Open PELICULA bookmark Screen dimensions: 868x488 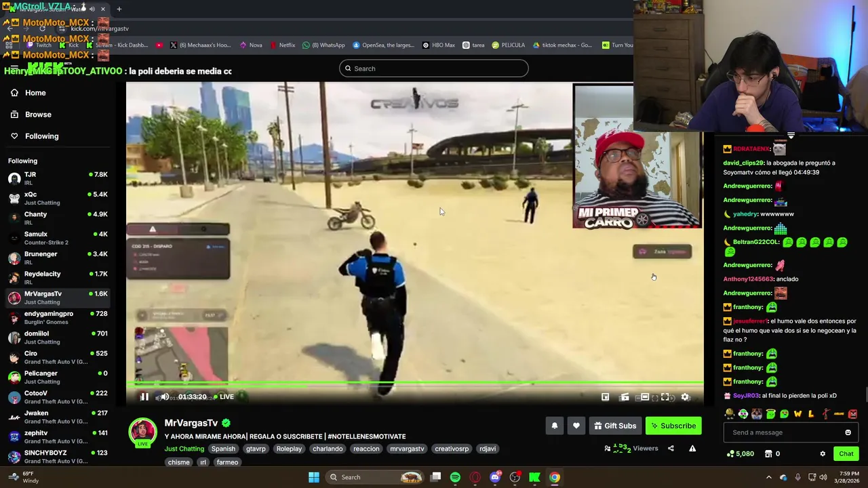tap(509, 45)
